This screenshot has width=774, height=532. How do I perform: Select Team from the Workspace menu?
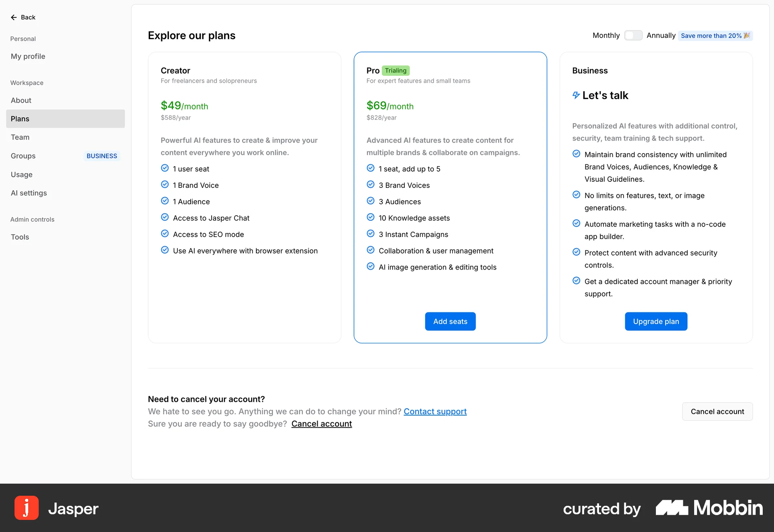pyautogui.click(x=20, y=137)
